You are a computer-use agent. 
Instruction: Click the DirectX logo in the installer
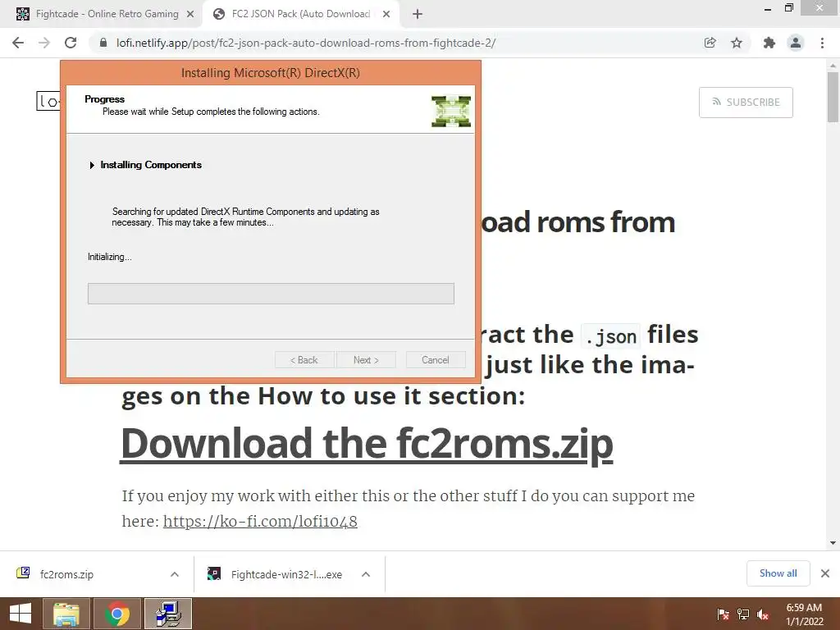pos(451,112)
